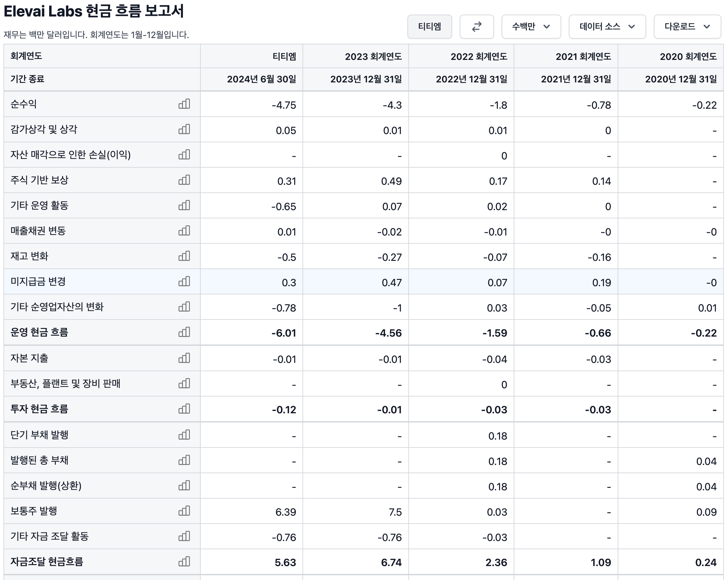Click the 2023 회계연도 column header
The height and width of the screenshot is (580, 728).
pos(373,56)
